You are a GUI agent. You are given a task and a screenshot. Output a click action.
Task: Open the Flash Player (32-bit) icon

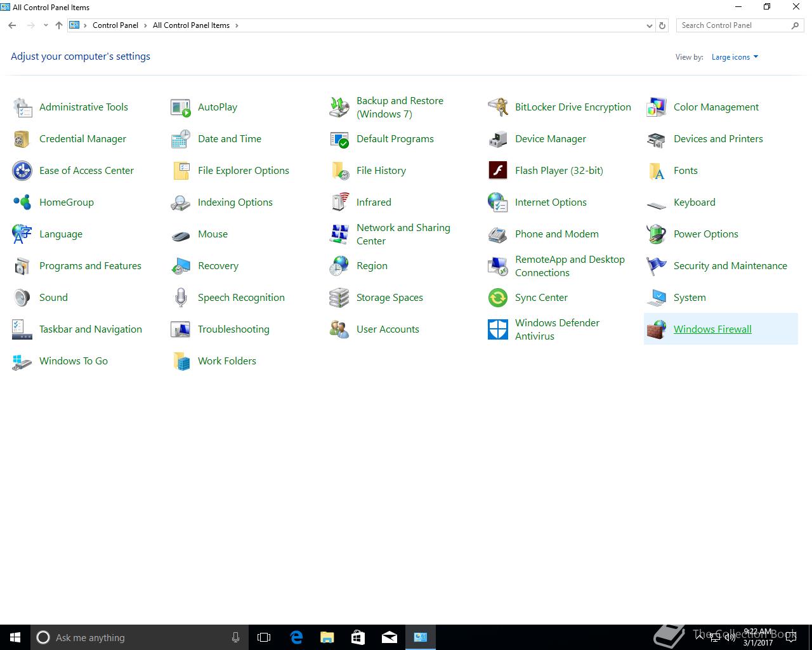click(x=498, y=171)
